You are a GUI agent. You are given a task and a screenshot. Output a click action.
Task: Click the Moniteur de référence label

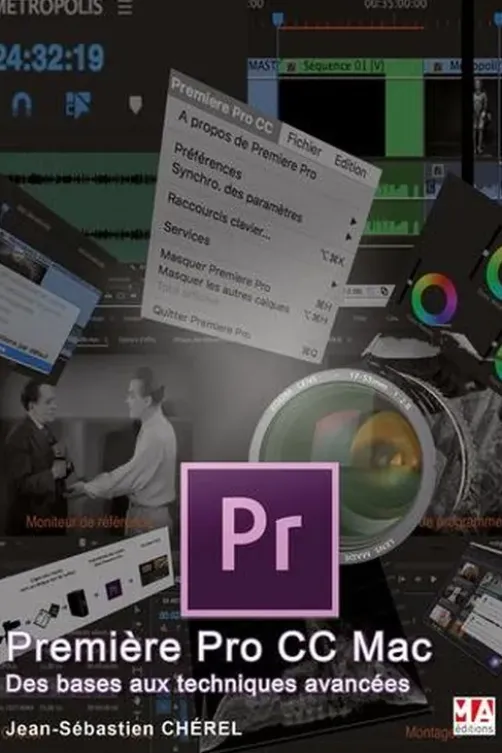pos(89,522)
